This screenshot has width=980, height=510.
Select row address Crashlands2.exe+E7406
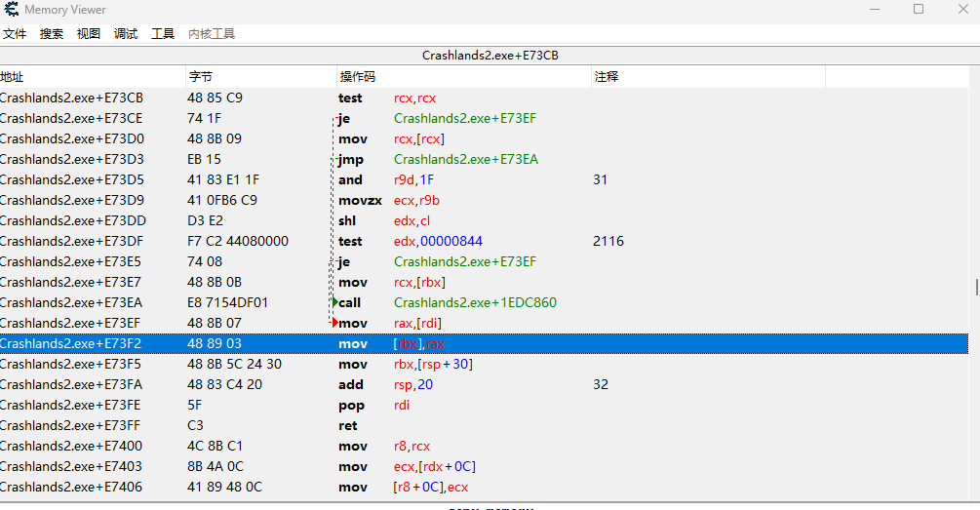[x=71, y=487]
